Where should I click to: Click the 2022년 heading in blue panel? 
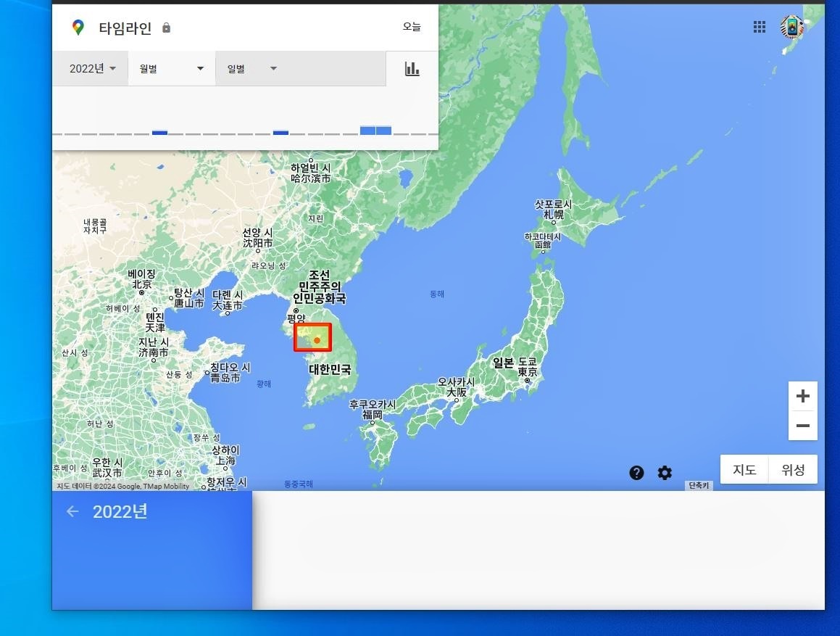pos(120,511)
